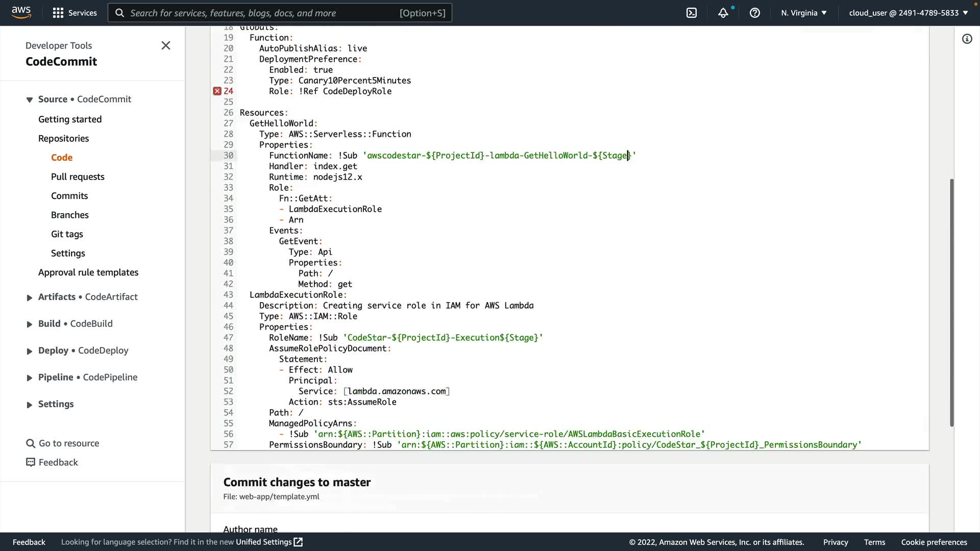Close the Developer Tools sidebar
The width and height of the screenshot is (980, 551).
pyautogui.click(x=166, y=45)
